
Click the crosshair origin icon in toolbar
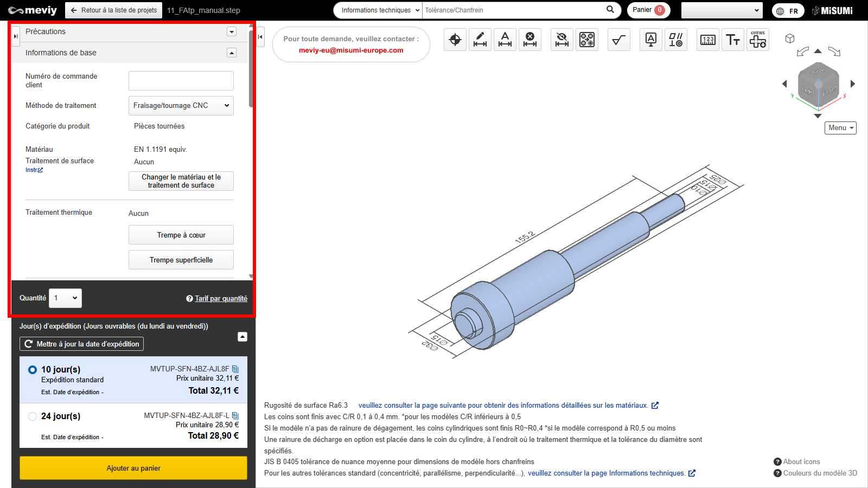click(x=455, y=40)
